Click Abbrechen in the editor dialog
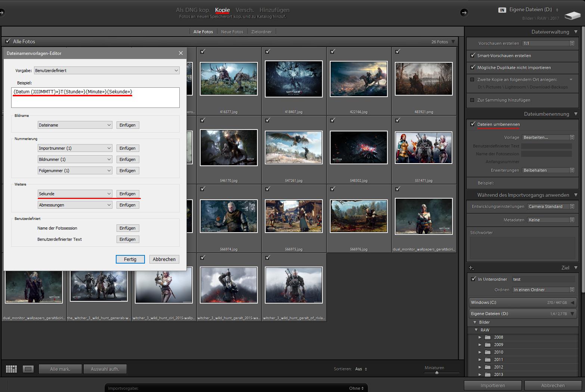585x392 pixels. 164,259
